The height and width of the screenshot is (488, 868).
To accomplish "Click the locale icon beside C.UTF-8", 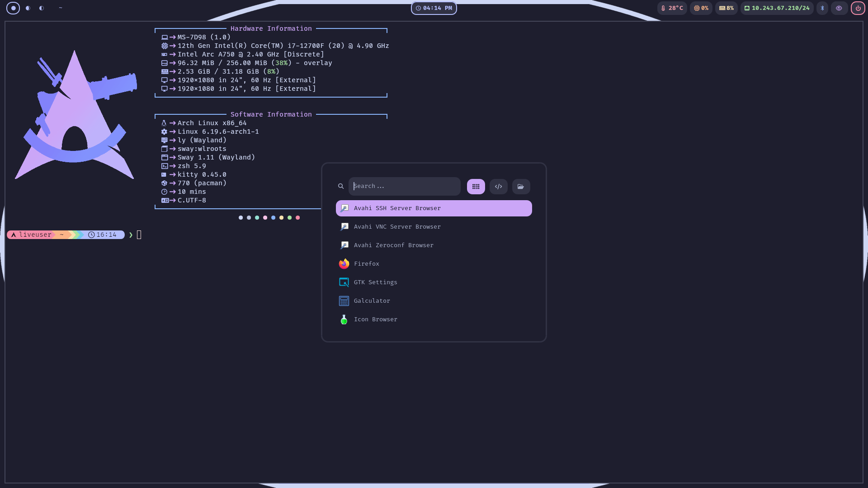I will (165, 201).
